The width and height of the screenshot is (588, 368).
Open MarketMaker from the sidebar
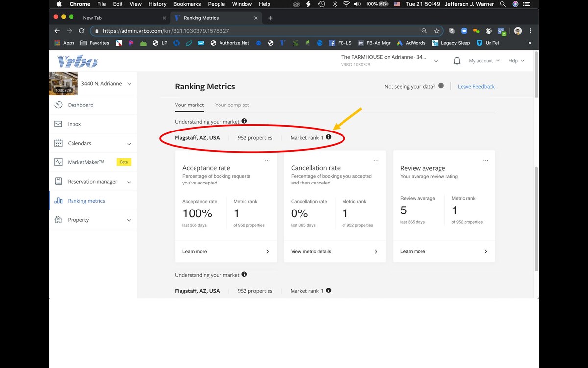86,162
